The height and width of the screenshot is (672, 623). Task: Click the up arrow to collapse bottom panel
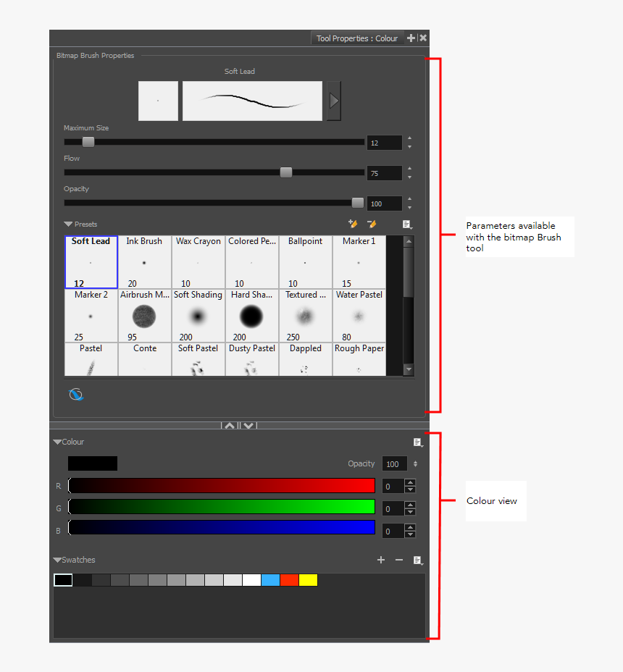(230, 425)
